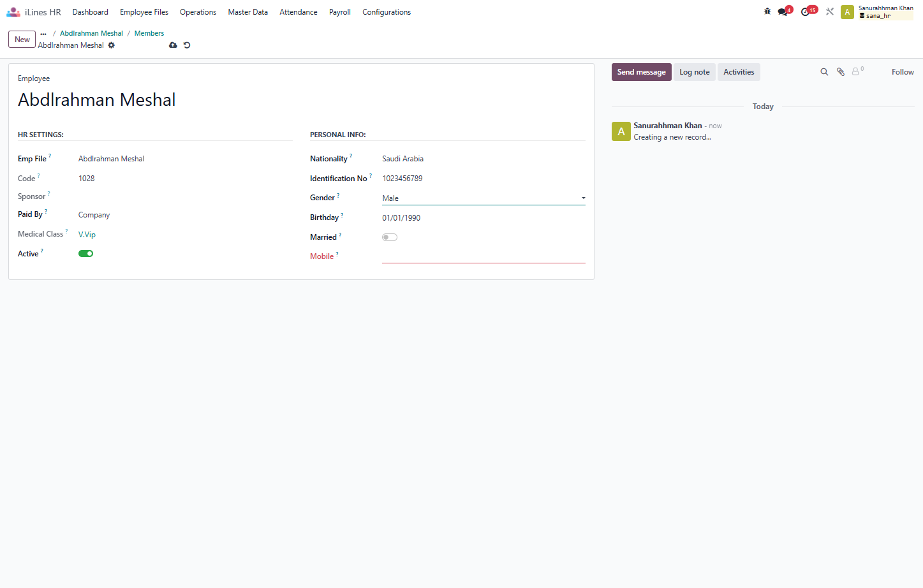Toggle the Active switch off
The image size is (923, 588).
click(86, 254)
